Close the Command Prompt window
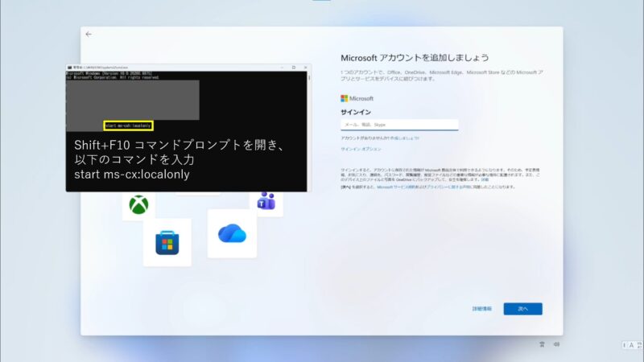 [305, 68]
